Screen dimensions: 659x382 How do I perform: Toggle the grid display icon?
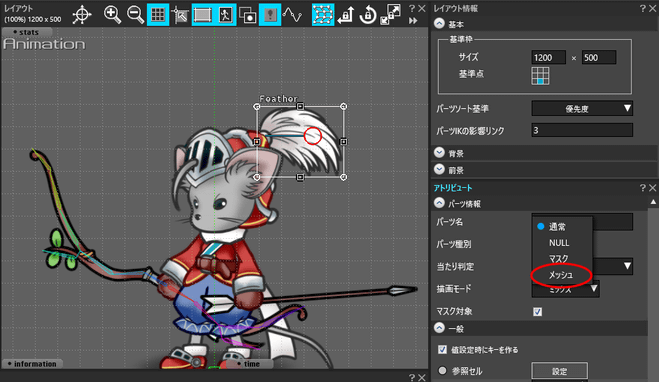[x=158, y=15]
